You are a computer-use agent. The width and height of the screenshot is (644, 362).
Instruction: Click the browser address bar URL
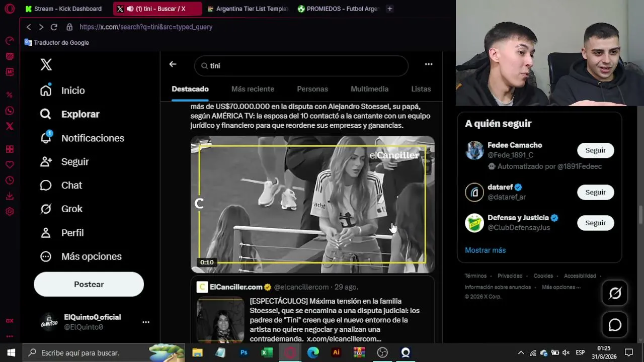coord(146,27)
